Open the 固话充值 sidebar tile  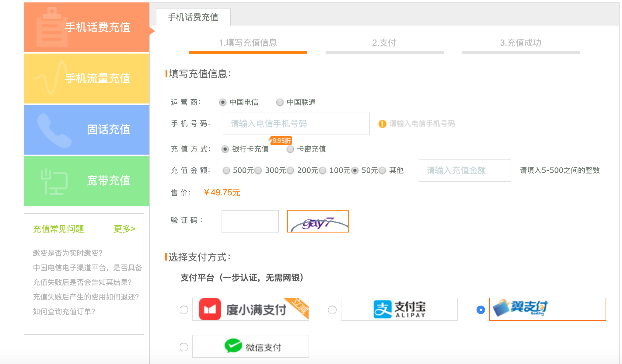(x=86, y=130)
